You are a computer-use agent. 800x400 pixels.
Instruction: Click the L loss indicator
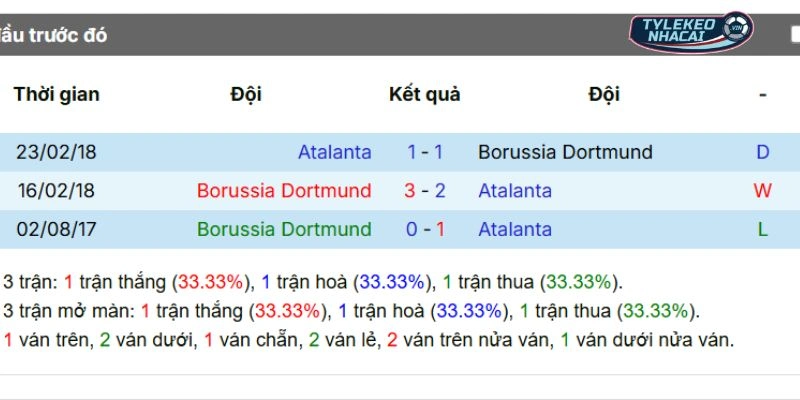click(762, 229)
